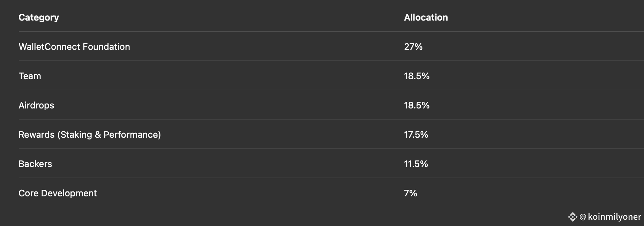Open the @koinmilyoner watermark handle
The height and width of the screenshot is (226, 644).
610,217
